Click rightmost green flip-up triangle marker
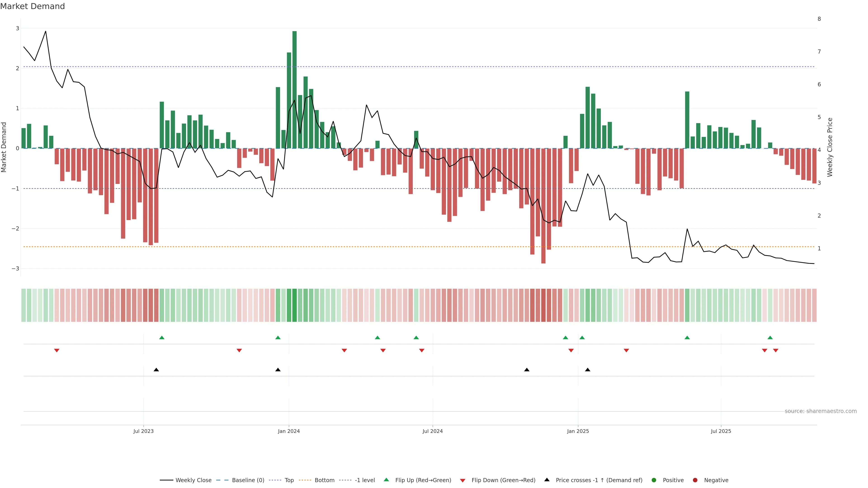This screenshot has height=488, width=868. [x=770, y=338]
